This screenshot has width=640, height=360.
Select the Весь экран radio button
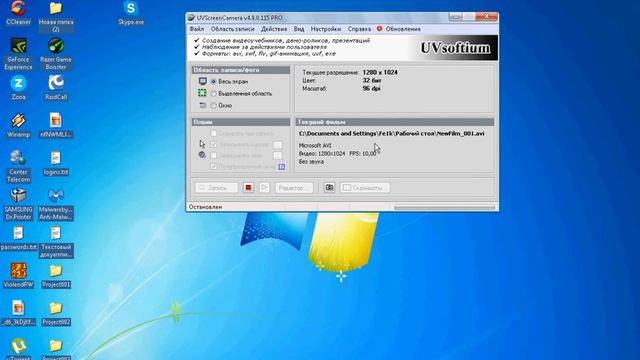(213, 82)
